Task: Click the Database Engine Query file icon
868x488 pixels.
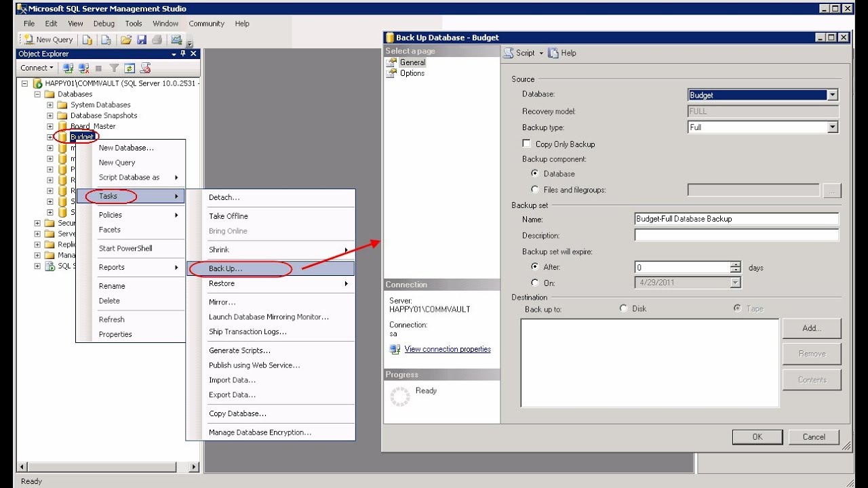Action: [87, 40]
